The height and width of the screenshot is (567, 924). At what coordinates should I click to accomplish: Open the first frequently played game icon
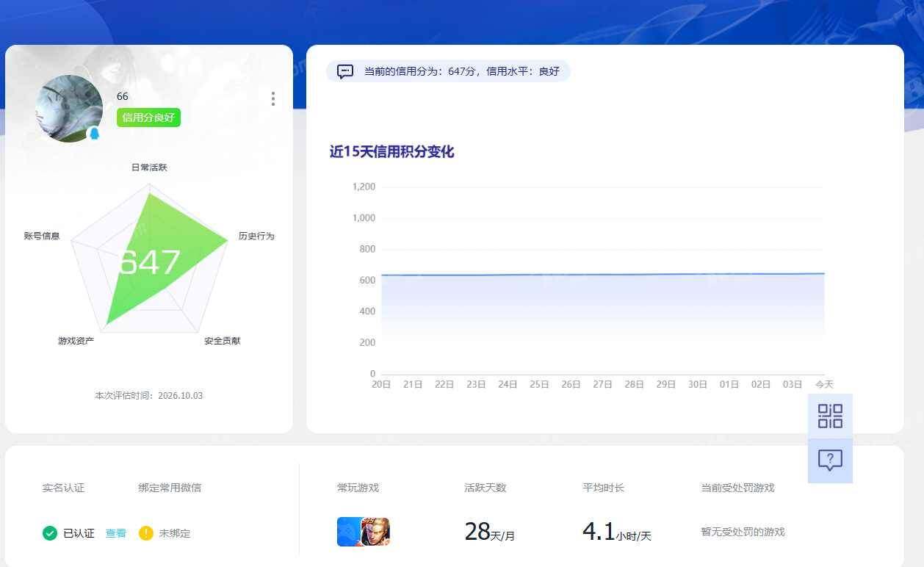[349, 532]
